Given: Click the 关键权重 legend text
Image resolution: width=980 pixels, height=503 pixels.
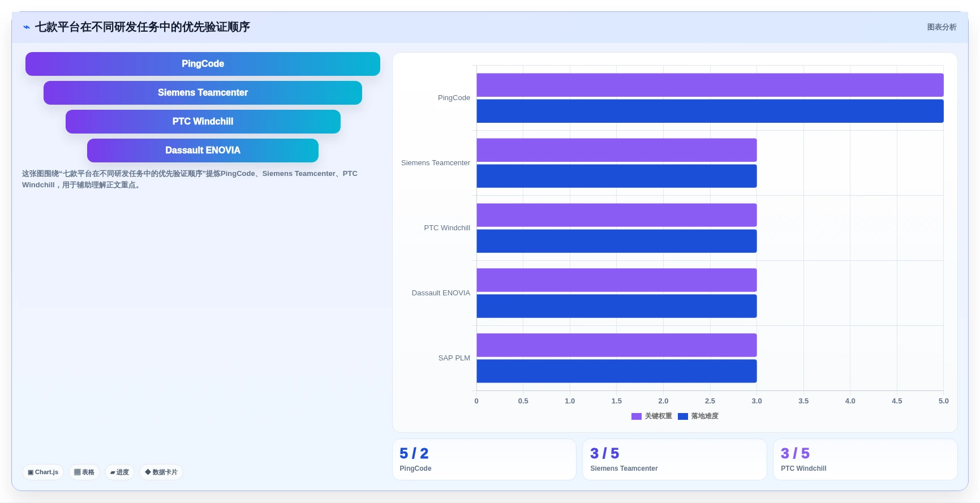Looking at the screenshot, I should pos(659,416).
